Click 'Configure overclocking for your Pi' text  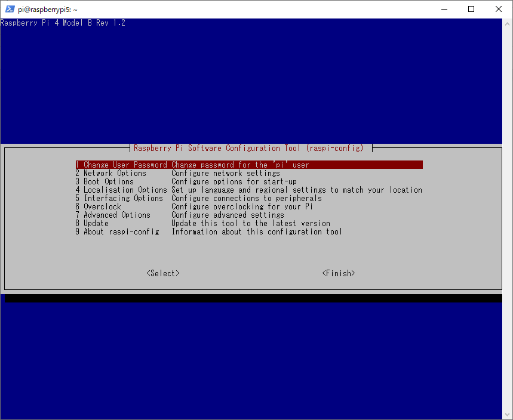pos(242,206)
